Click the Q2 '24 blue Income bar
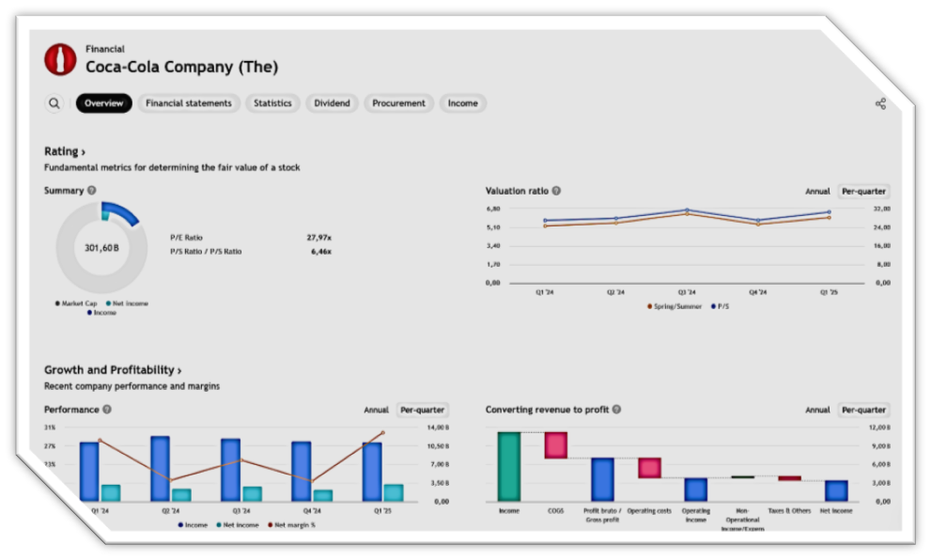This screenshot has width=931, height=560. click(x=160, y=469)
